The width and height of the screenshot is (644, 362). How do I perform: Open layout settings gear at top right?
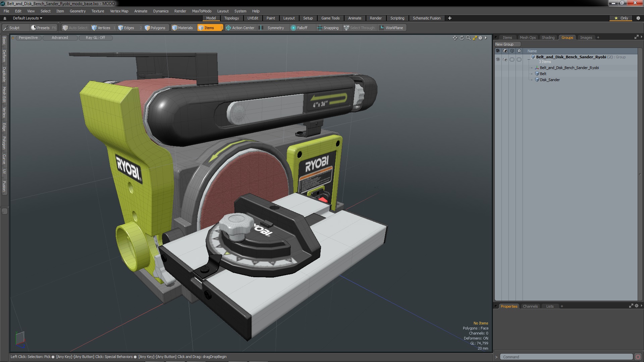(x=638, y=18)
